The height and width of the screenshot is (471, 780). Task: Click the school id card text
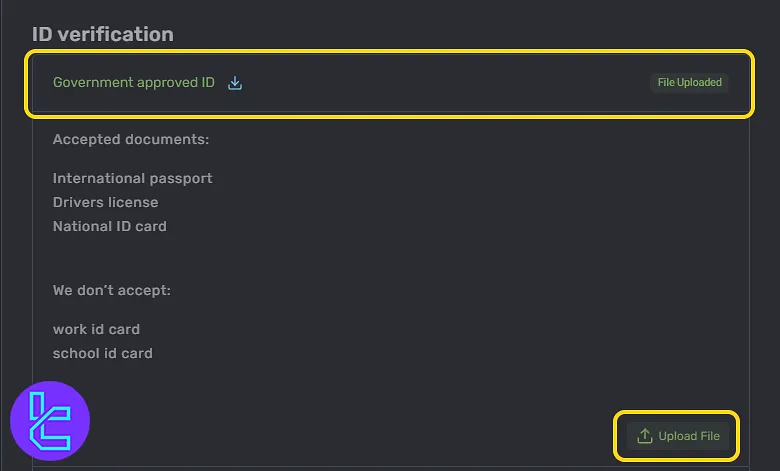point(102,353)
